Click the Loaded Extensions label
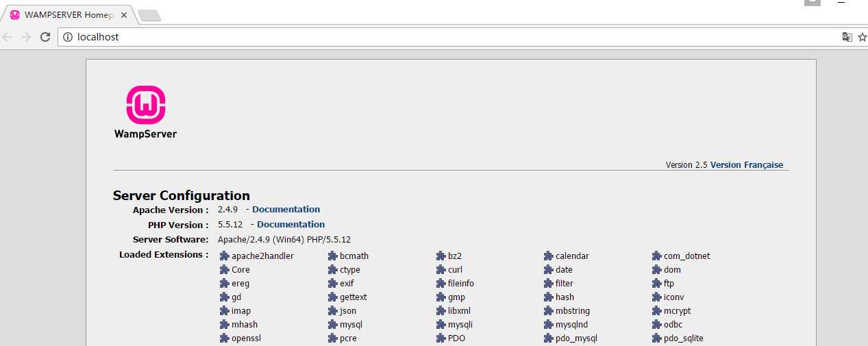This screenshot has height=346, width=868. pyautogui.click(x=164, y=255)
